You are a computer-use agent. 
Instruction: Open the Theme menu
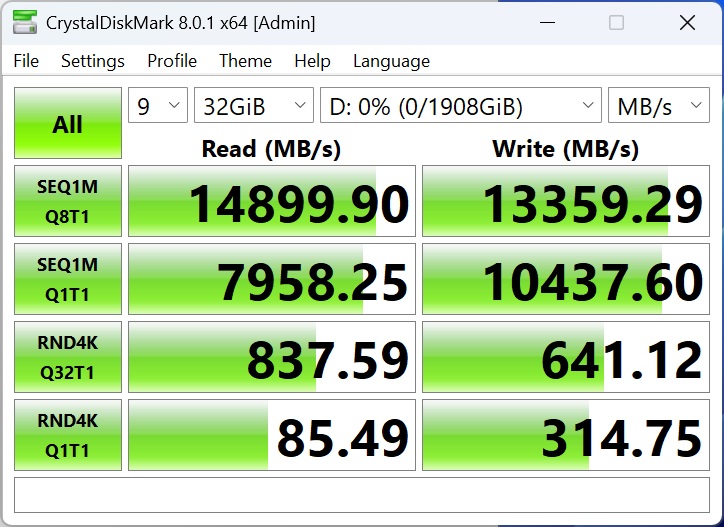tap(245, 61)
